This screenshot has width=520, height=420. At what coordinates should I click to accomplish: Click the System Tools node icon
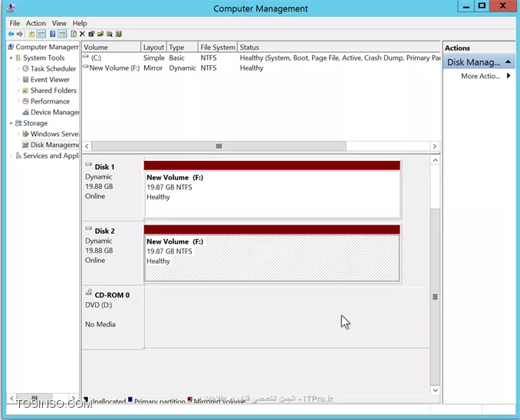click(x=18, y=57)
